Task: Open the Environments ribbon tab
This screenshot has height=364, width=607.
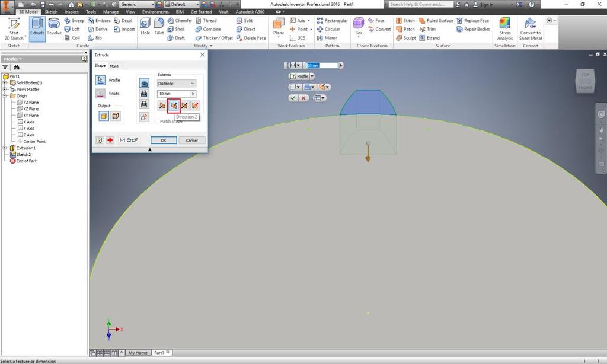Action: coord(155,12)
